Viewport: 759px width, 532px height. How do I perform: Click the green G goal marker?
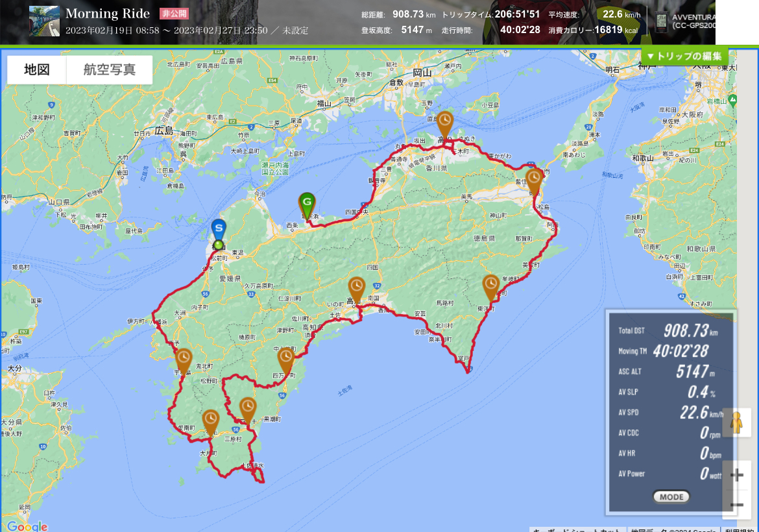pyautogui.click(x=306, y=204)
